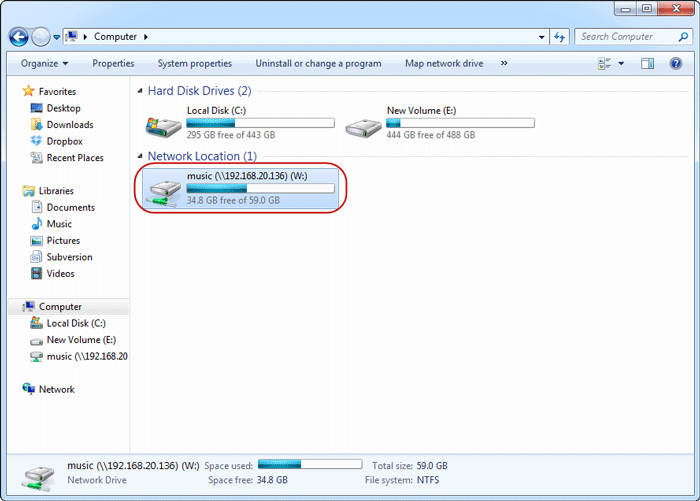This screenshot has height=501, width=700.
Task: Click the search magnifier icon
Action: [683, 37]
